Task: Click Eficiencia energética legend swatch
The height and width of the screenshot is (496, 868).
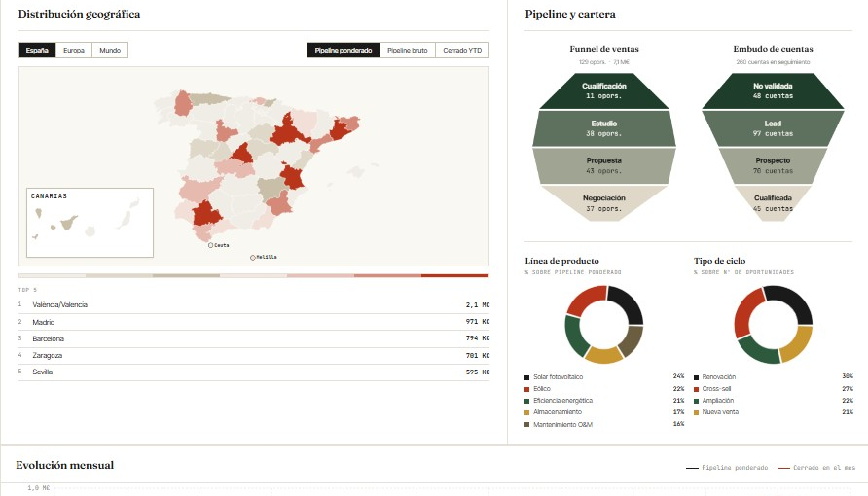Action: (x=527, y=401)
